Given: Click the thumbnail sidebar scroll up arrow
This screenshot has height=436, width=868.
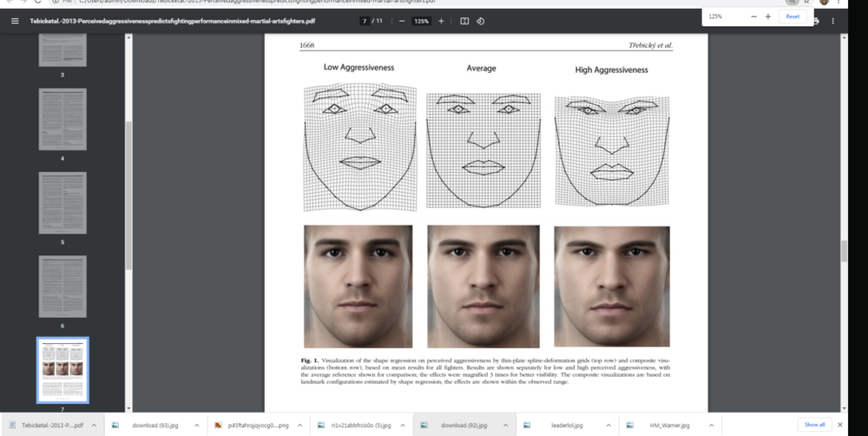Looking at the screenshot, I should point(129,37).
